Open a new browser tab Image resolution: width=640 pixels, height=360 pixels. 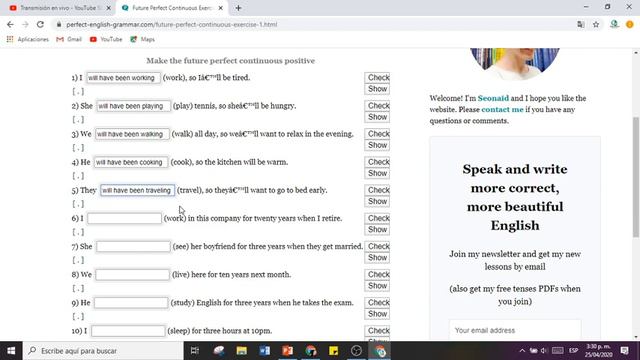click(238, 8)
